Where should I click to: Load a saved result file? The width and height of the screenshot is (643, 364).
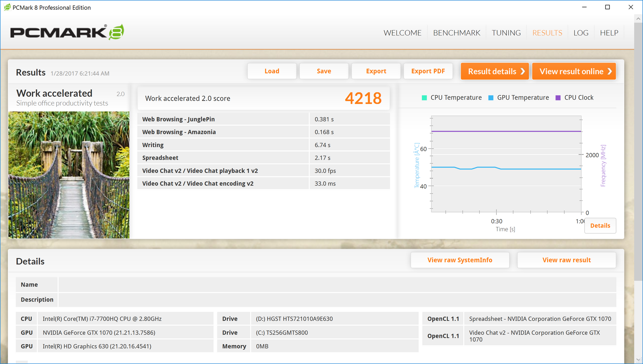point(272,71)
